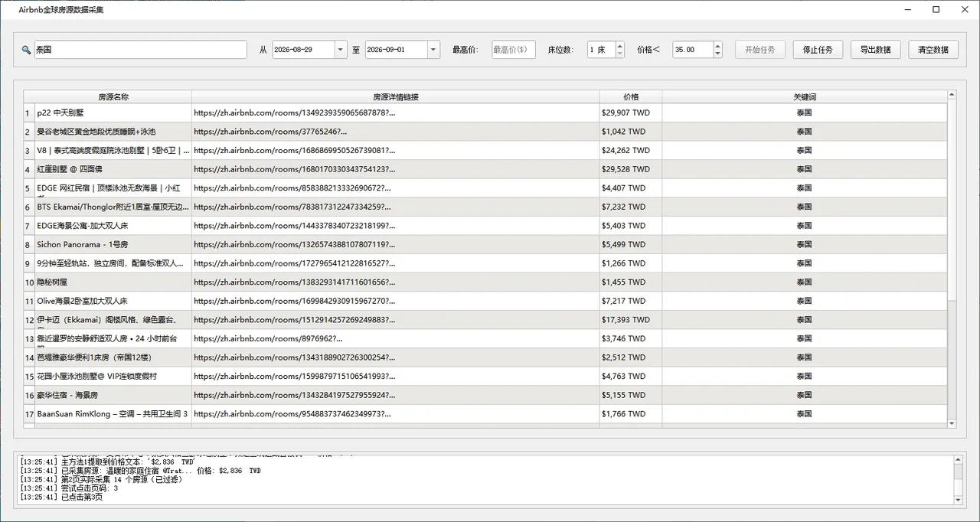Select listing 隐秘树屋
Viewport: 980px width, 522px height.
click(x=113, y=282)
